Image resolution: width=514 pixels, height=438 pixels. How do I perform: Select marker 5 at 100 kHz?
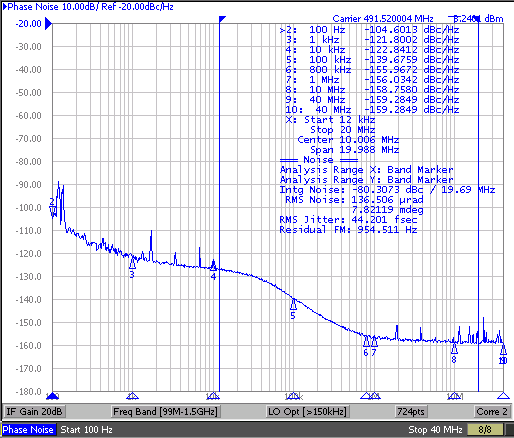click(x=293, y=304)
